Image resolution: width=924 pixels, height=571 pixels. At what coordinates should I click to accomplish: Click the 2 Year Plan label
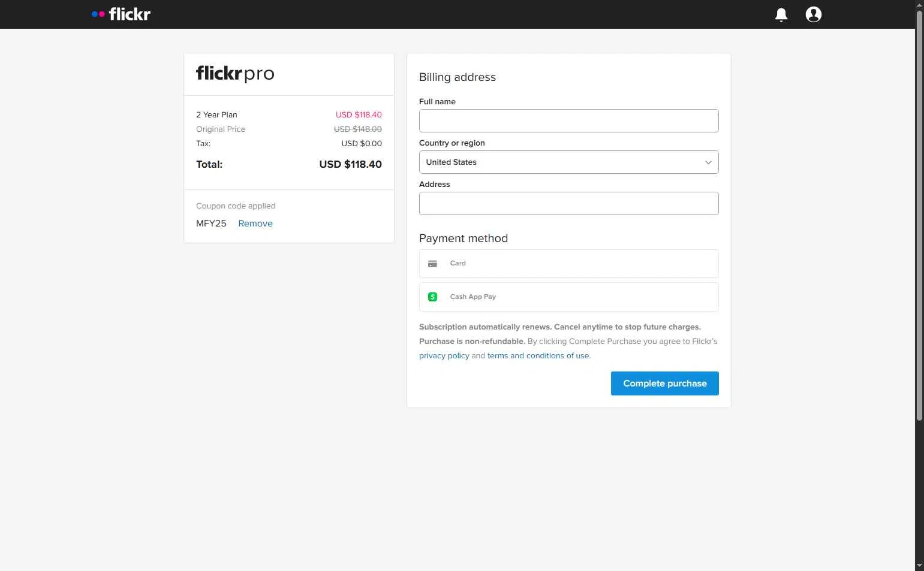(x=216, y=114)
